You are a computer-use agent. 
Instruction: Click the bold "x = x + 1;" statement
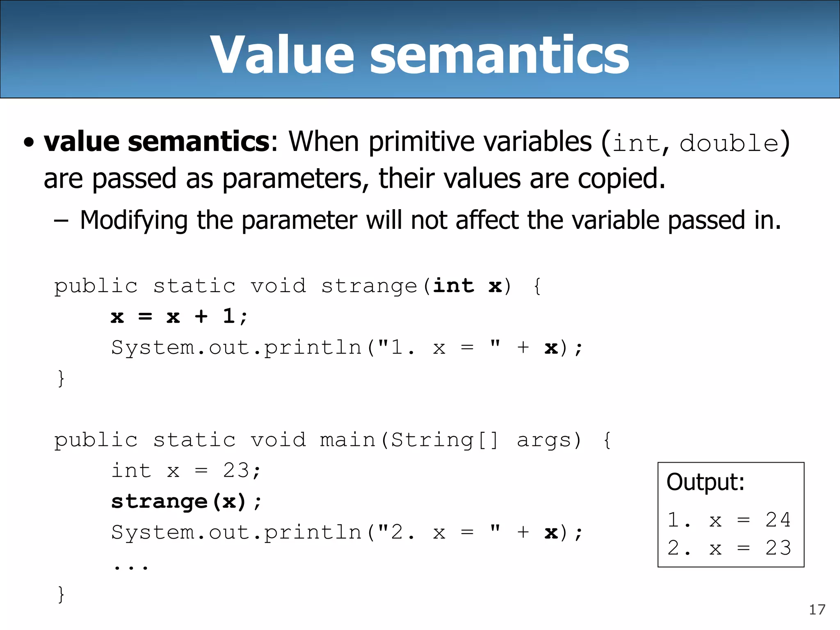tap(179, 317)
